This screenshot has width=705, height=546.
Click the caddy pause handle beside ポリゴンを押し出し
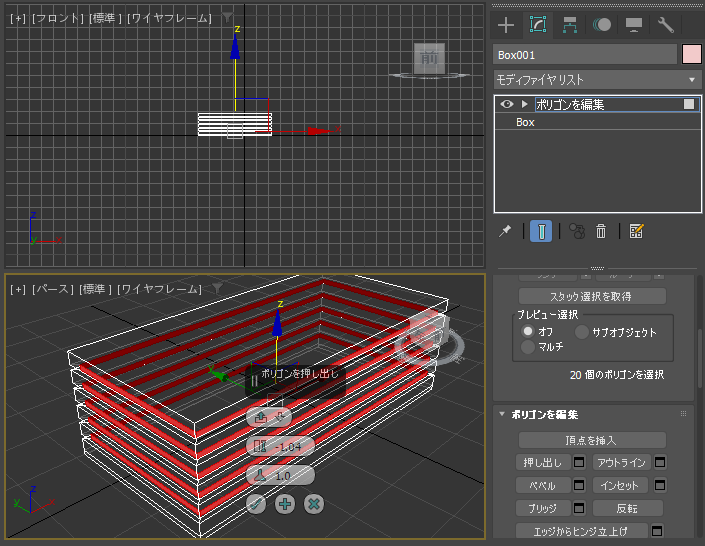click(254, 381)
